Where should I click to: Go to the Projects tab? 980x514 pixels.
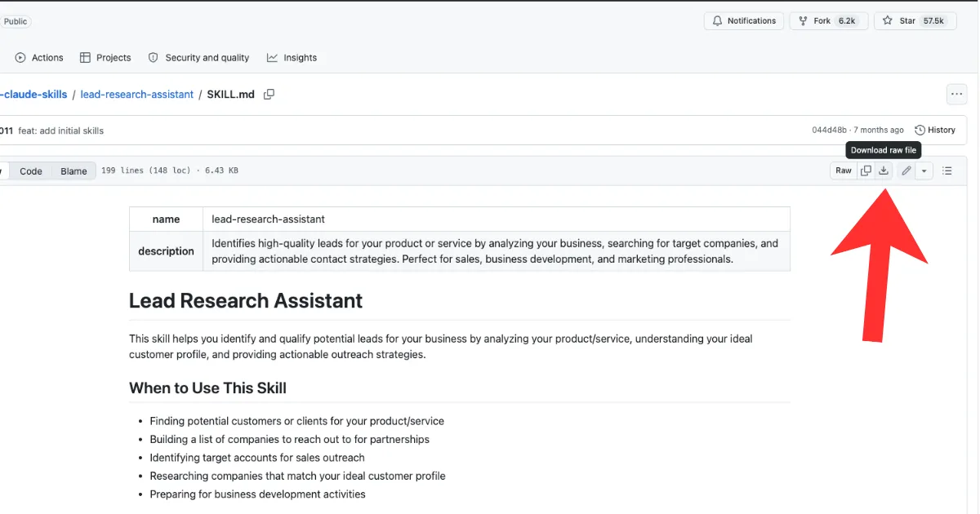105,58
